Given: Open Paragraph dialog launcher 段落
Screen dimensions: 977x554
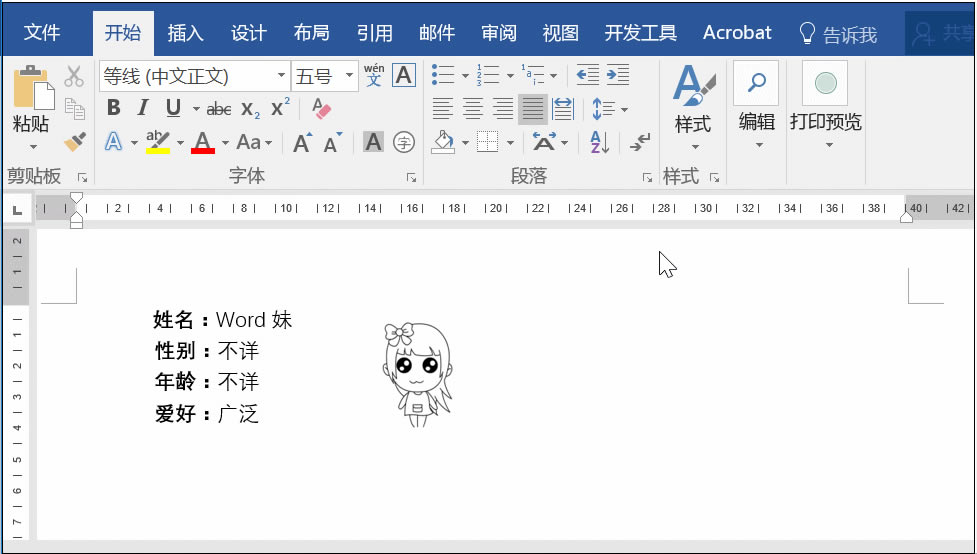Looking at the screenshot, I should [647, 178].
